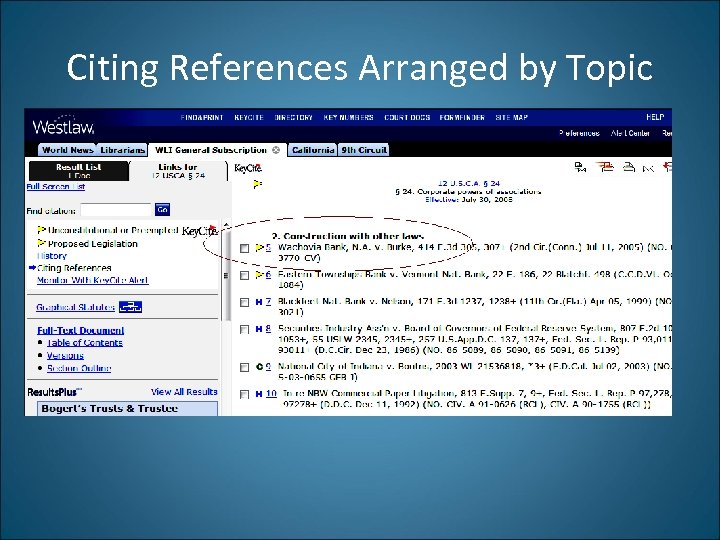Check the Eastern Townships Bank checkbox
Screen dimensions: 720x540
tap(245, 275)
